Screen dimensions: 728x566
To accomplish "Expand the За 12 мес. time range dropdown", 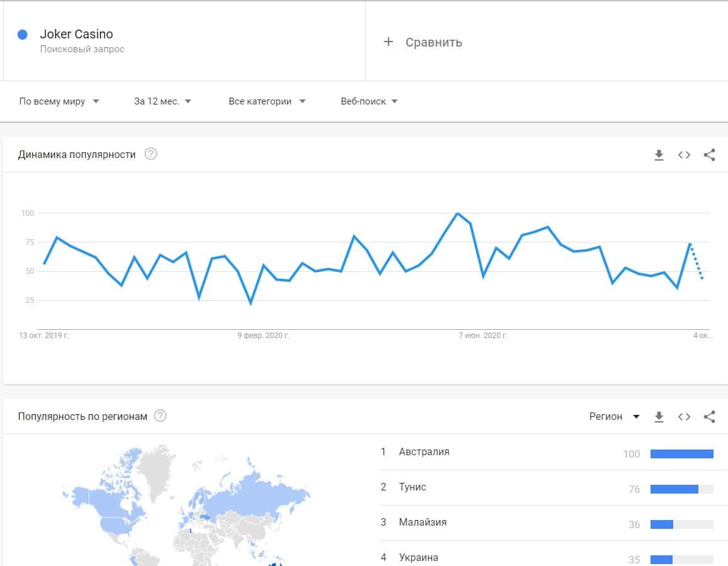I will (x=162, y=101).
